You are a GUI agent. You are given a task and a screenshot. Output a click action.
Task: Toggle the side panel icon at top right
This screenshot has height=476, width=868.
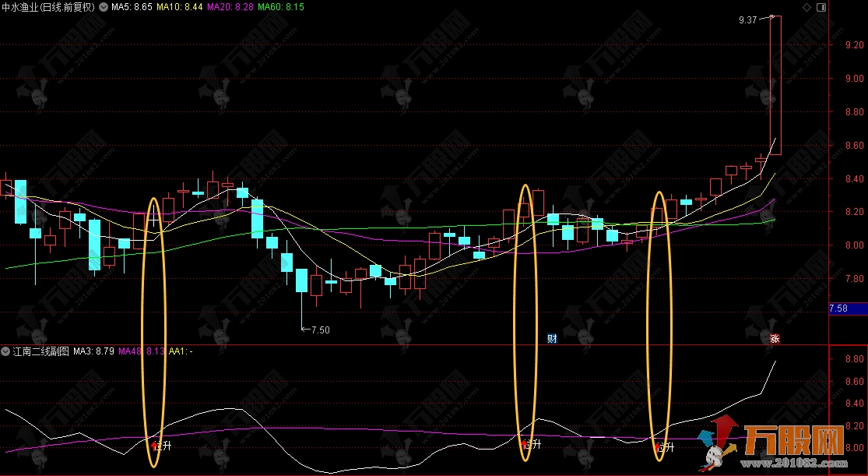[821, 7]
